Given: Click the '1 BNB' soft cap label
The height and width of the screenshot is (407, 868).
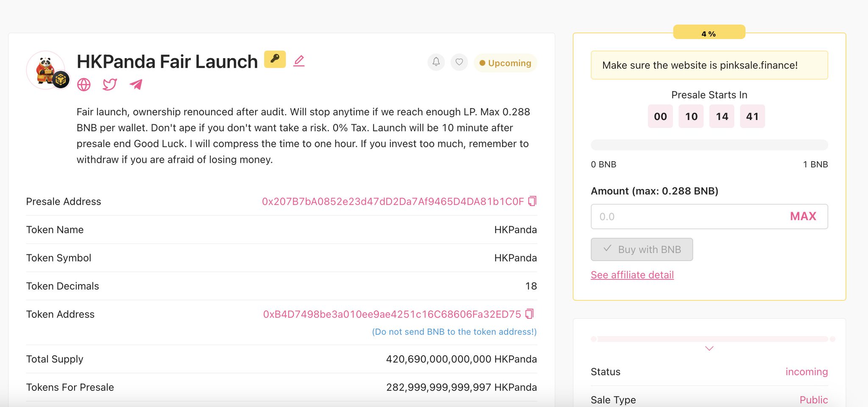Looking at the screenshot, I should (x=815, y=164).
